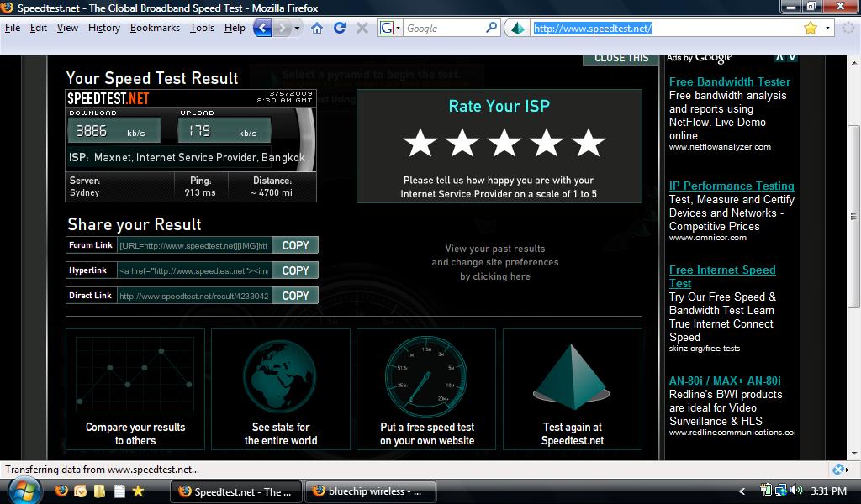Copy the Direct Link
861x504 pixels.
coord(295,296)
